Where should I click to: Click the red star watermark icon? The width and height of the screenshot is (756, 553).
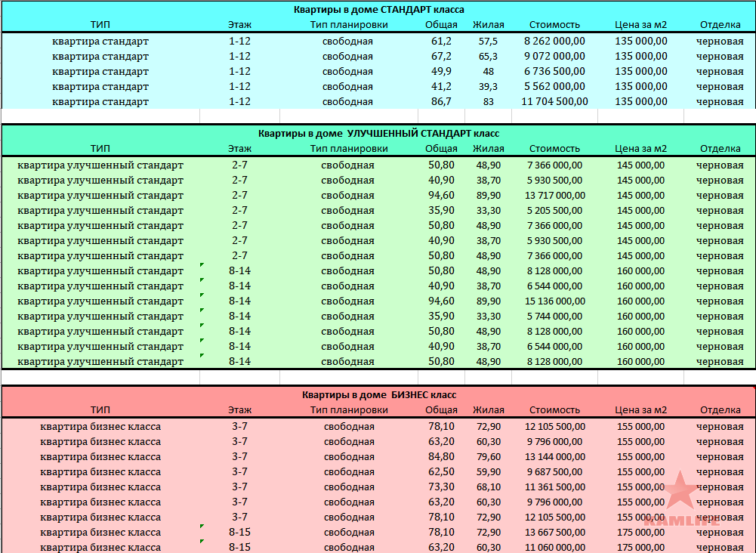click(680, 490)
